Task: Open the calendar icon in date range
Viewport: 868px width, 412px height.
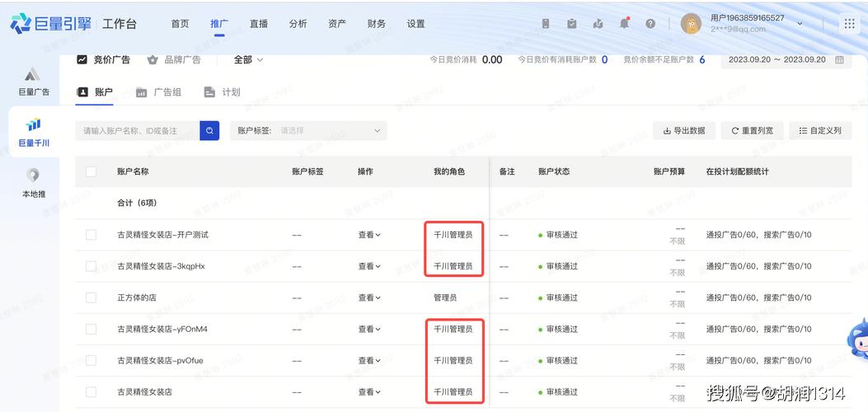Action: [840, 59]
